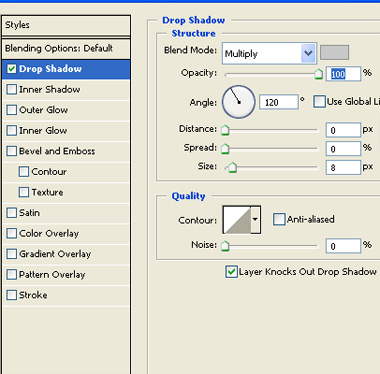Check the Gradient Overlay box

pos(12,254)
